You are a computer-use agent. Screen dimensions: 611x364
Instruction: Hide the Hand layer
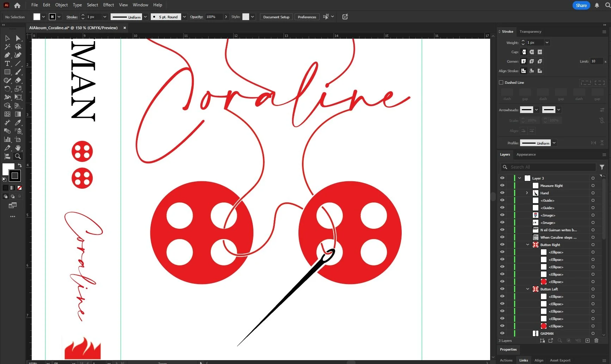tap(502, 193)
